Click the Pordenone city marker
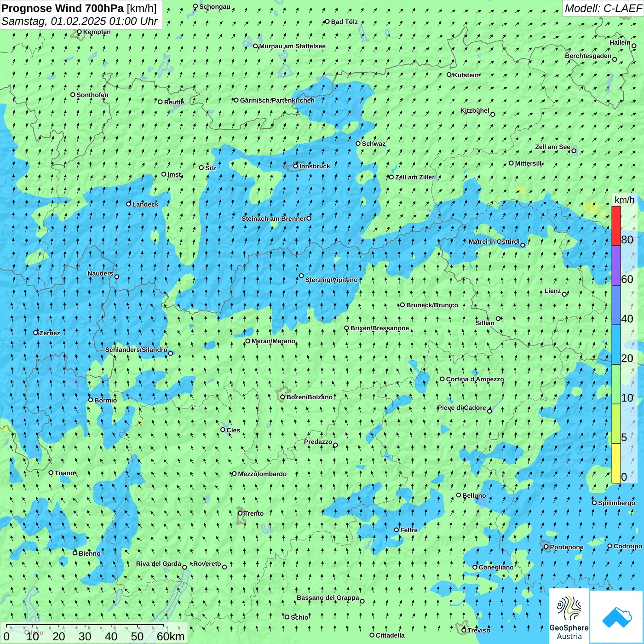 tap(546, 547)
